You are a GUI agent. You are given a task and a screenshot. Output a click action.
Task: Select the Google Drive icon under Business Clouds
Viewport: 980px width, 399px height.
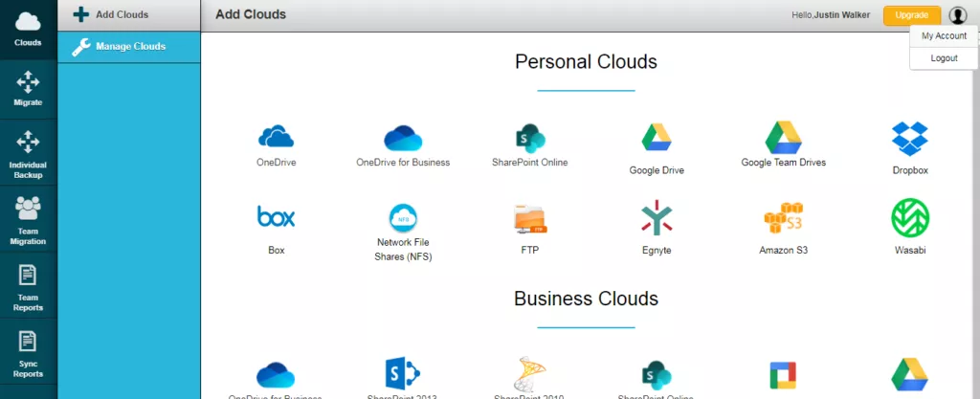[x=909, y=374]
